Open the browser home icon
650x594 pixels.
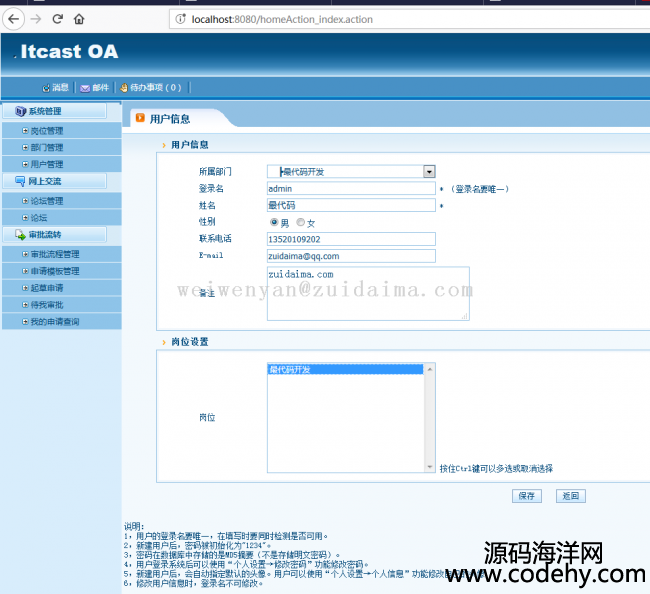tap(79, 19)
